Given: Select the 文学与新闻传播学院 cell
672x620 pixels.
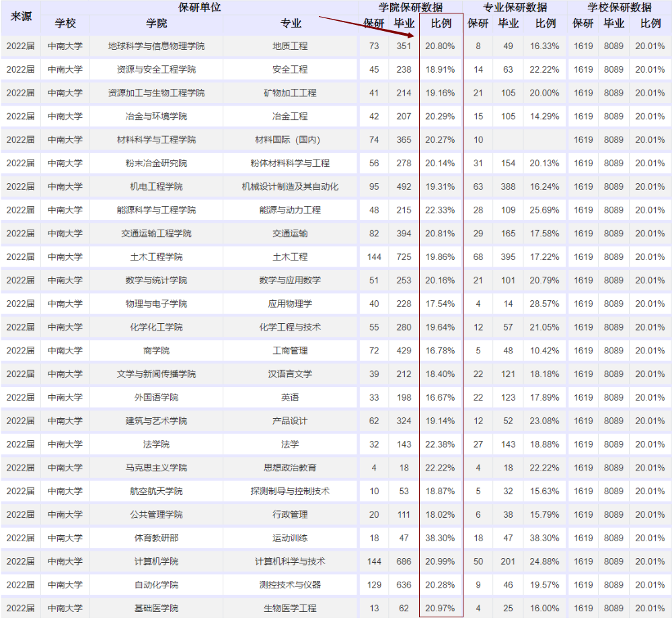Looking at the screenshot, I should point(157,374).
